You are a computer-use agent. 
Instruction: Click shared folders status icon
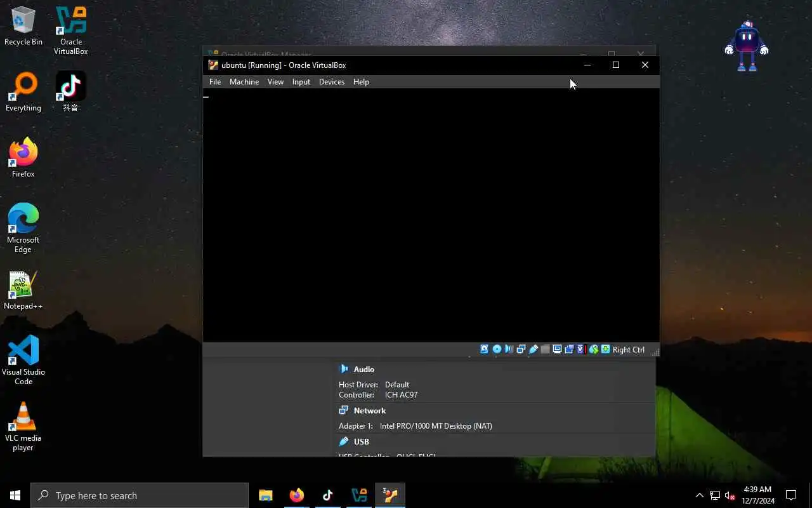545,349
